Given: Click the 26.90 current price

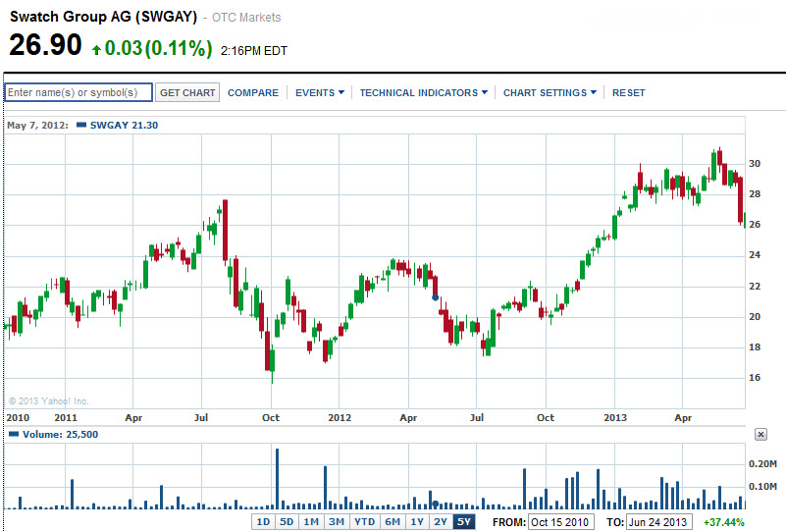Looking at the screenshot, I should (x=45, y=44).
